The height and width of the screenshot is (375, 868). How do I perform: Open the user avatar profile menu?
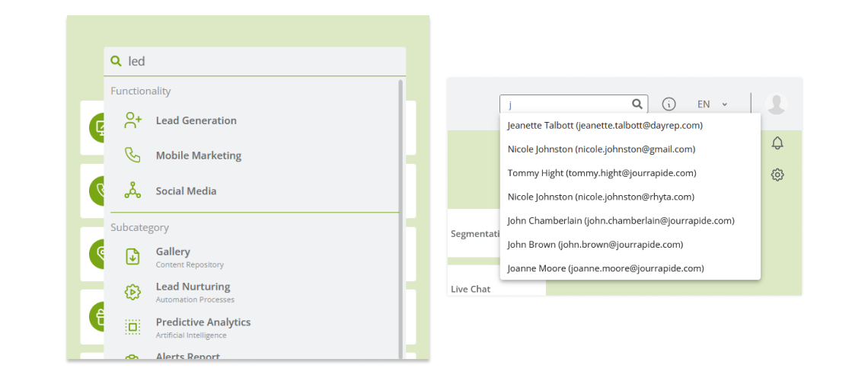tap(776, 104)
